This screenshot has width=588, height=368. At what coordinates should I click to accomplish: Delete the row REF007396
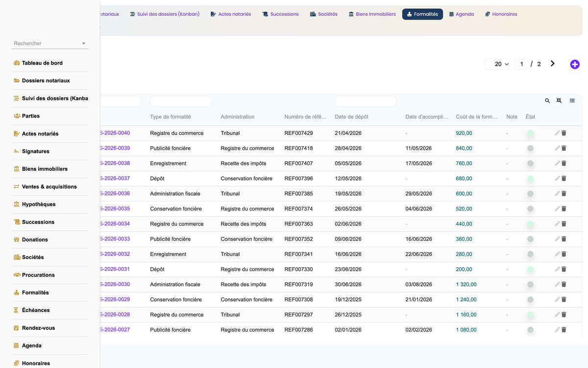pyautogui.click(x=564, y=179)
